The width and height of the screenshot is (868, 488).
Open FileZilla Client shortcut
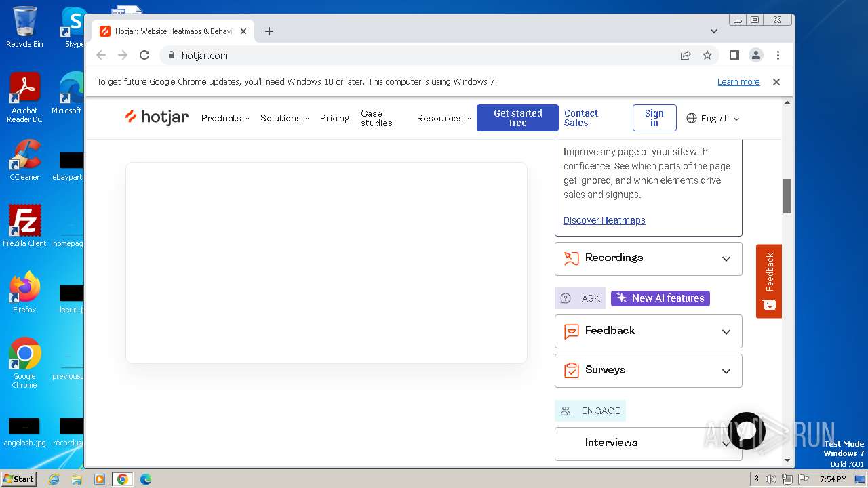(24, 226)
